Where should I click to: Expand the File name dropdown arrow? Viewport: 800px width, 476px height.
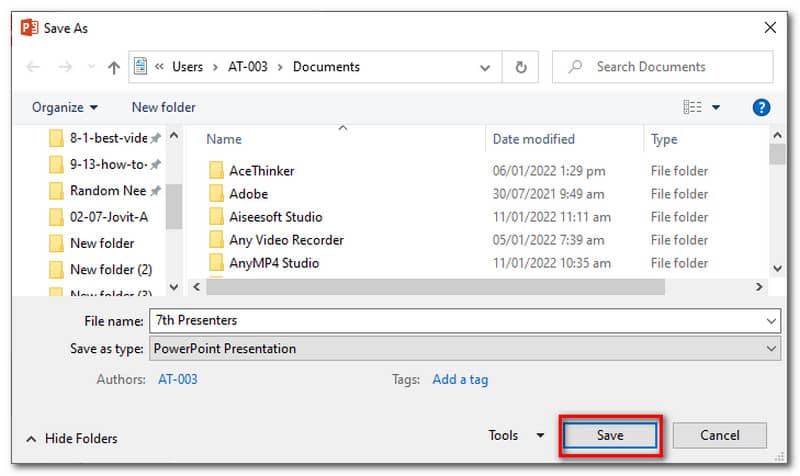(x=771, y=321)
